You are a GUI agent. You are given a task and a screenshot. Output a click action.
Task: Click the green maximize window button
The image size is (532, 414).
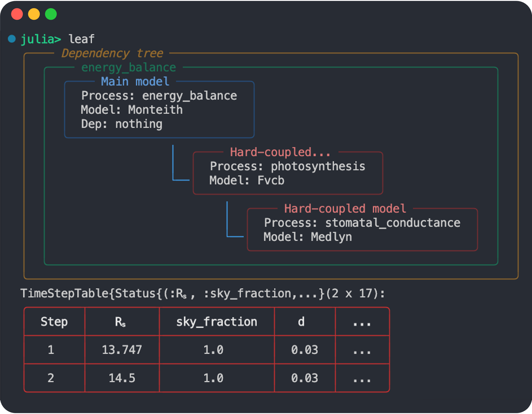point(51,14)
